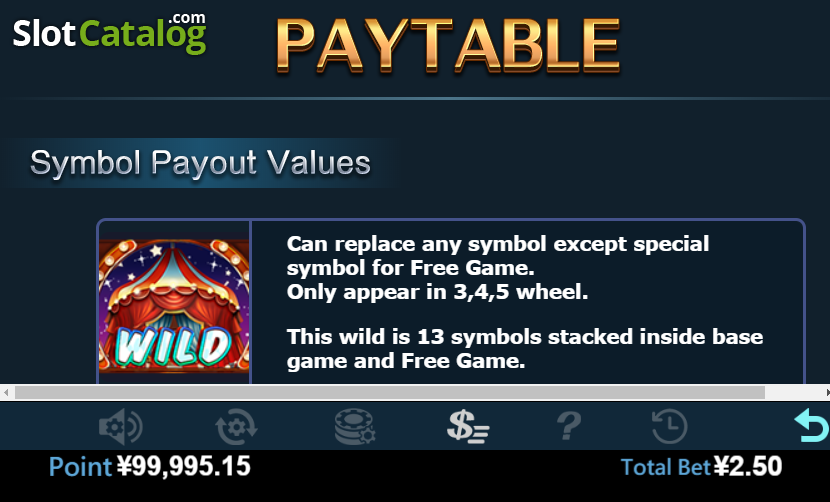The height and width of the screenshot is (502, 830).
Task: Select the paytable dollar sign icon
Action: coord(468,427)
